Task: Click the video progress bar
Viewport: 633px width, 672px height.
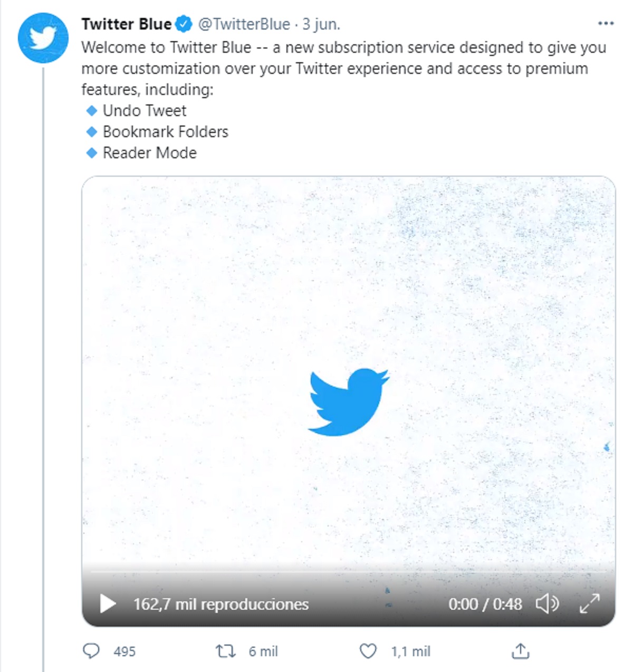Action: click(x=348, y=571)
